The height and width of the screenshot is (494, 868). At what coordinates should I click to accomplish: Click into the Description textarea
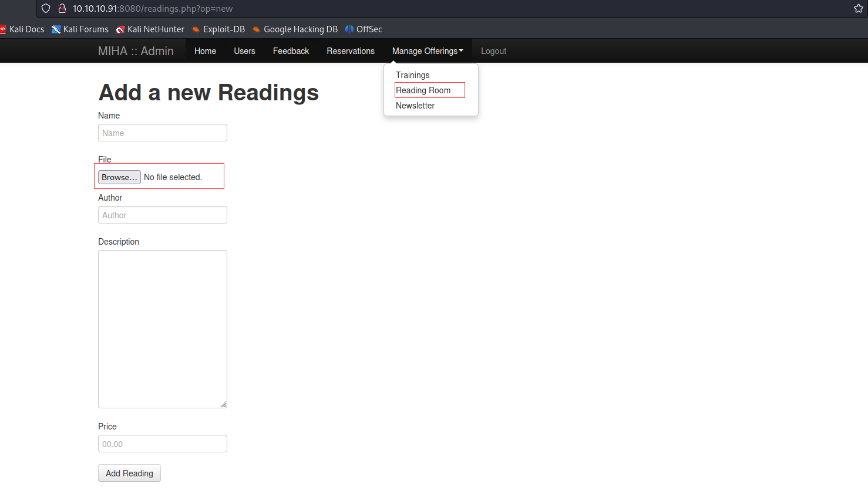[x=163, y=329]
